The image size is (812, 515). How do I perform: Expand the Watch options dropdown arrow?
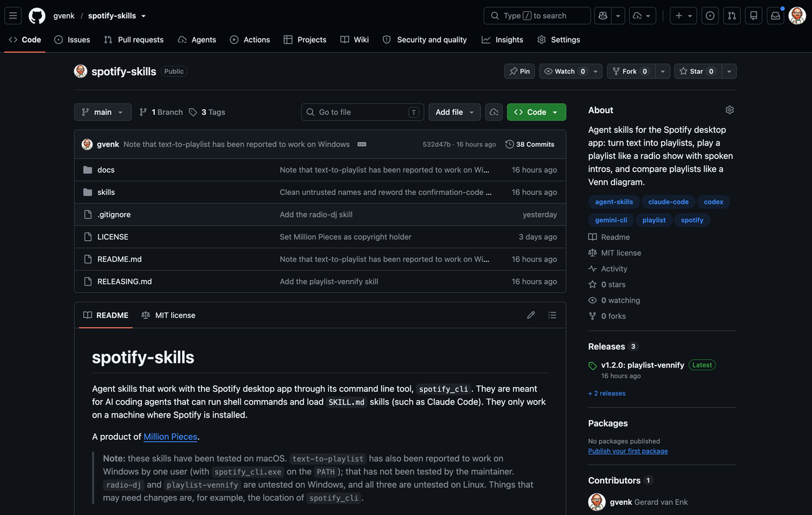(595, 71)
